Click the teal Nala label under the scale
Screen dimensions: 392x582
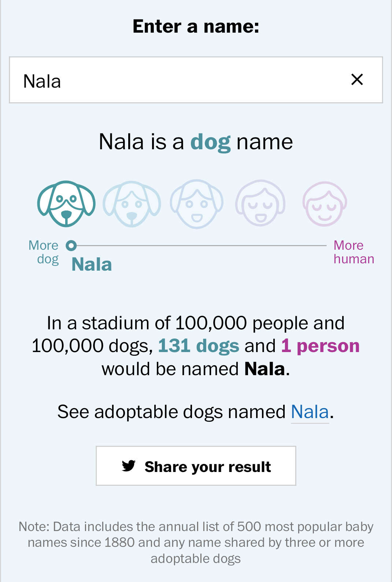[92, 264]
